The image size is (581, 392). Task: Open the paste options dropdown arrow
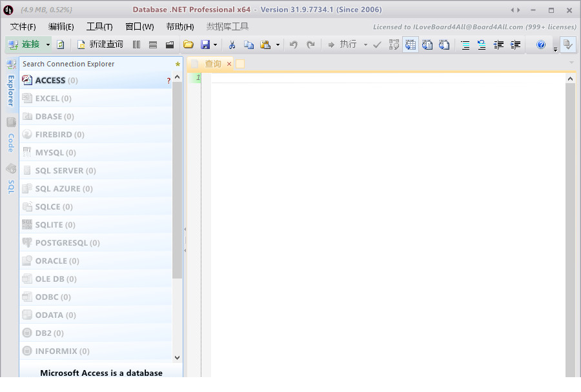[x=278, y=44]
